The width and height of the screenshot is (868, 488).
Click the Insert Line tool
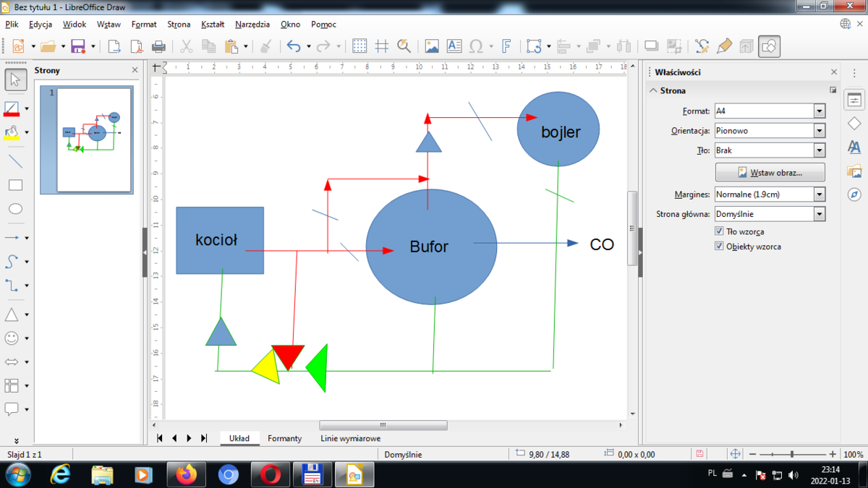pos(14,160)
